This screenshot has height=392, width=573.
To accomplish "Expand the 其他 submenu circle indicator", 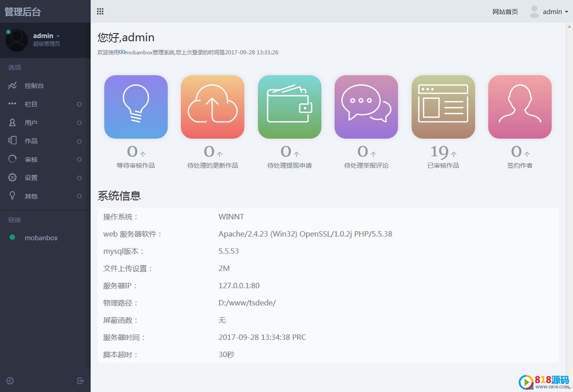I will point(79,196).
